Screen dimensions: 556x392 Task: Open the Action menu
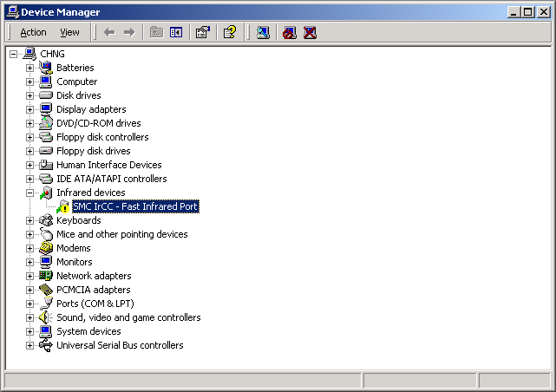(x=33, y=32)
